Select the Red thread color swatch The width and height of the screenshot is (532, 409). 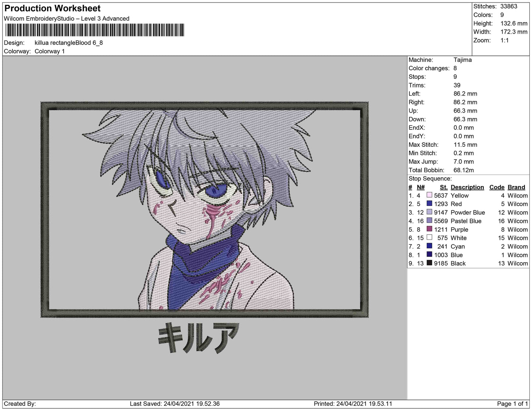[x=429, y=204]
